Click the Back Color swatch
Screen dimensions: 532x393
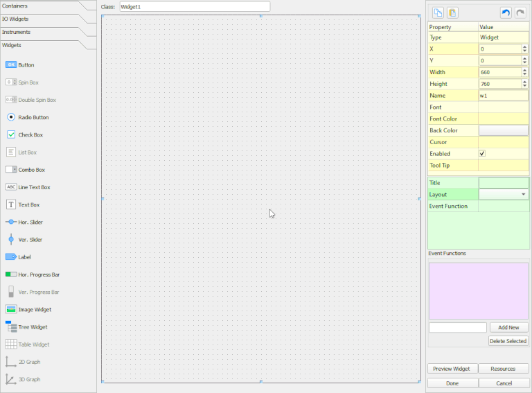503,130
